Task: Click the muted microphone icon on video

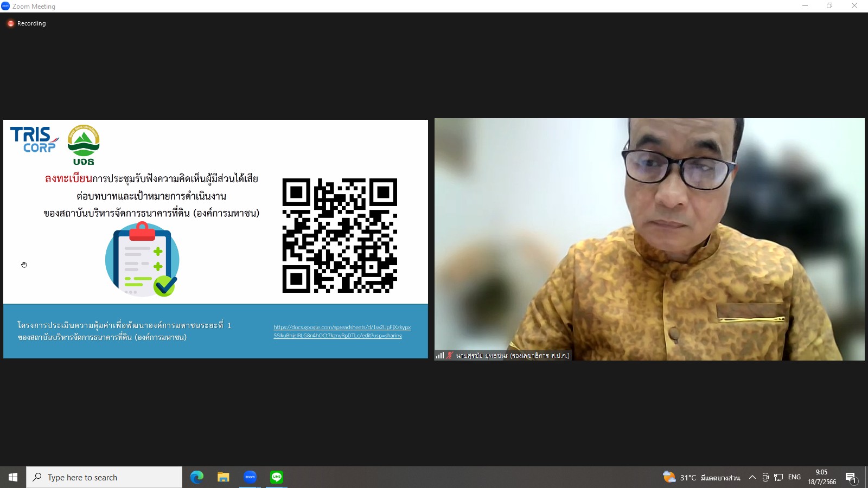Action: (x=450, y=356)
